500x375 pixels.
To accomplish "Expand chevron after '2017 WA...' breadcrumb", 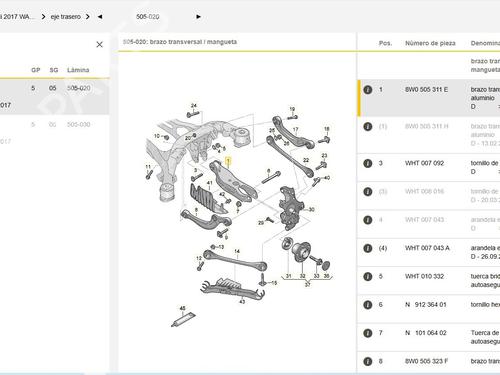I will [x=43, y=17].
